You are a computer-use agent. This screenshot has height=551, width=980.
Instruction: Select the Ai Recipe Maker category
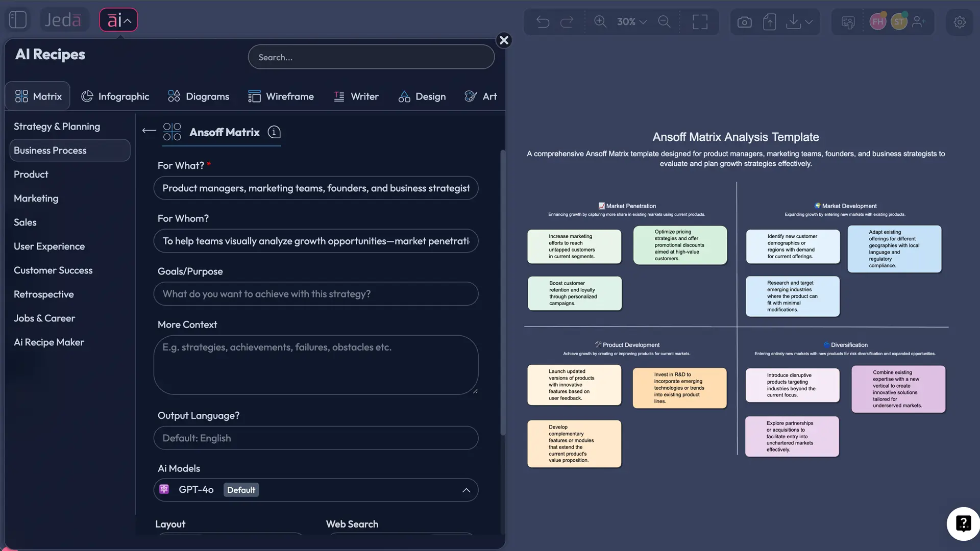pos(48,342)
